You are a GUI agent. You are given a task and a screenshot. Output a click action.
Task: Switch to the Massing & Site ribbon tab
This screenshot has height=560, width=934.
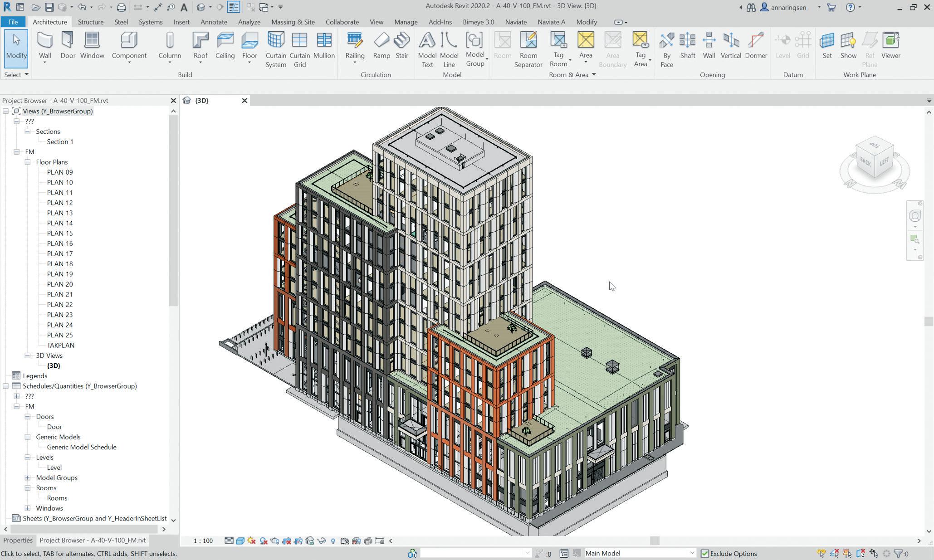[293, 22]
